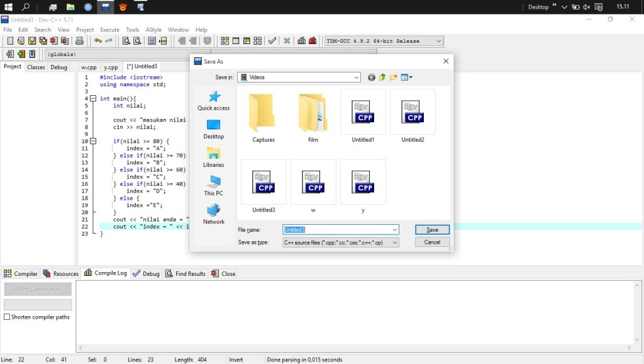This screenshot has height=364, width=644.
Task: Switch to the Compile Log tab
Action: 106,273
